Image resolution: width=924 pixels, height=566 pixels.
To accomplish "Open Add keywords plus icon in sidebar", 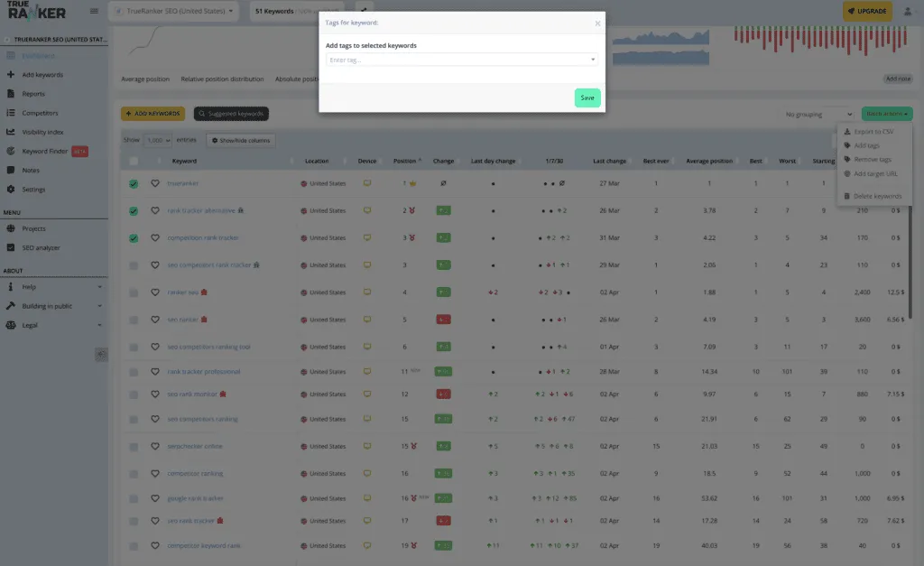I will tap(11, 75).
